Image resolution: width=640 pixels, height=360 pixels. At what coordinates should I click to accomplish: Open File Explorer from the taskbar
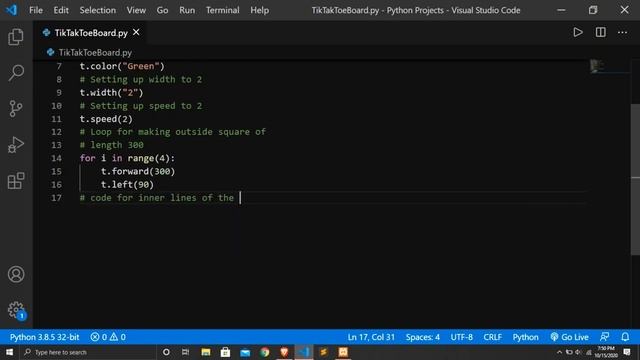206,352
